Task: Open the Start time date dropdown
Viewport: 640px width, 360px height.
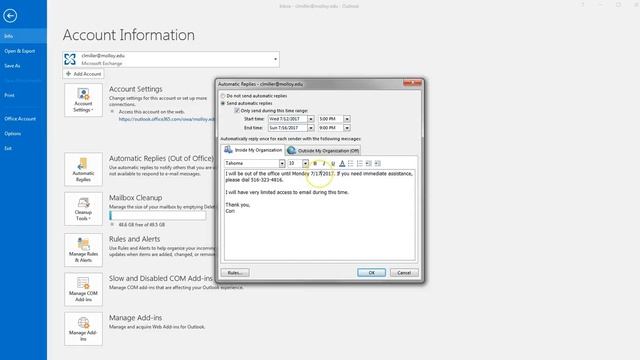Action: (311, 119)
